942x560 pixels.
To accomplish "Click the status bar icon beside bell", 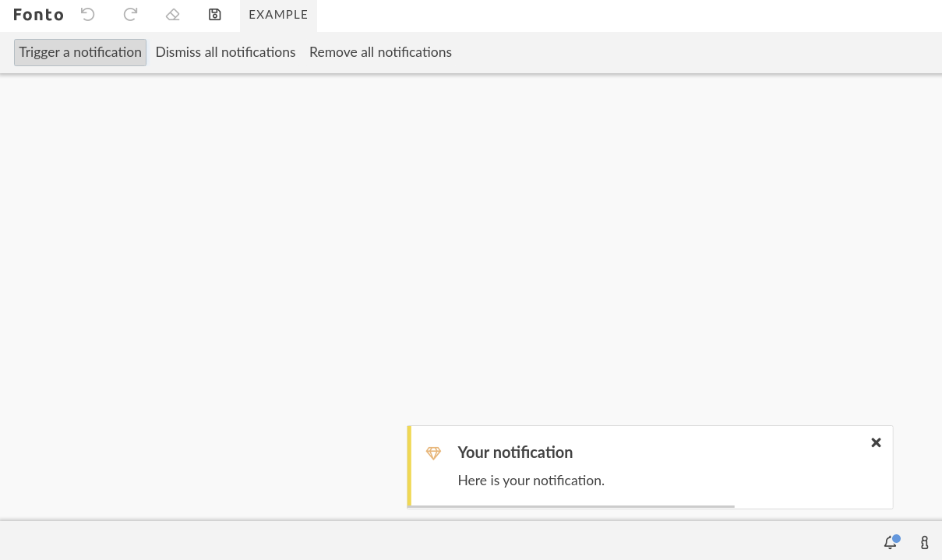I will pos(925,543).
